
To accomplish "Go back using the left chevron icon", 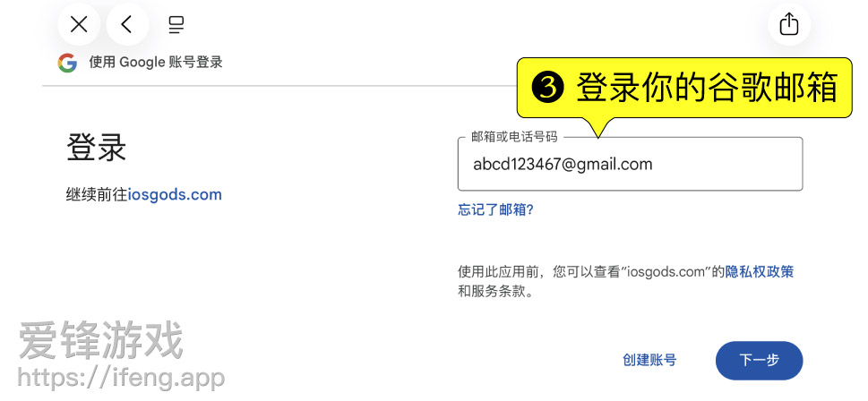I will coord(127,24).
